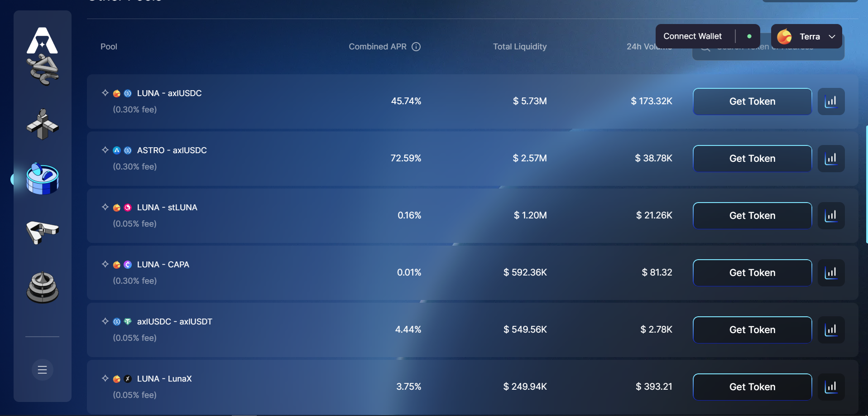
Task: Favorite the LUNA - axlUSDC pool star
Action: 105,93
